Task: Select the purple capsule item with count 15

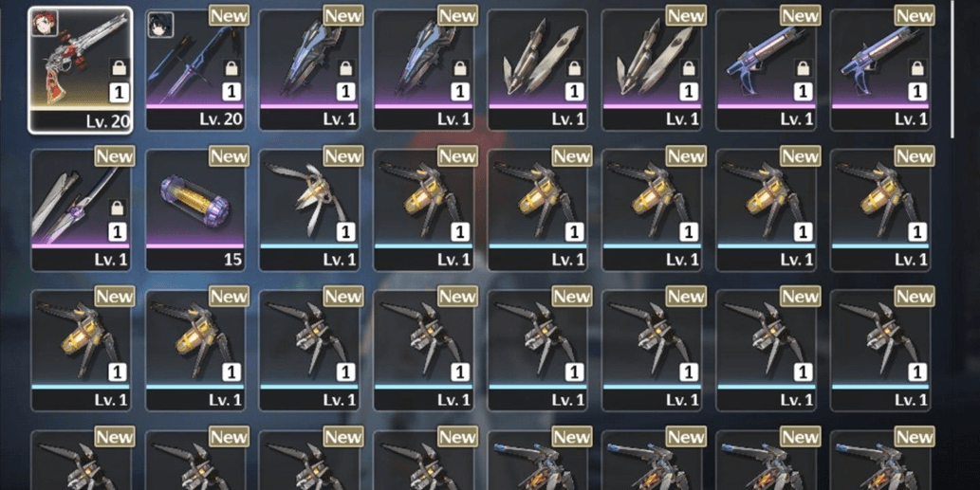Action: click(x=195, y=210)
